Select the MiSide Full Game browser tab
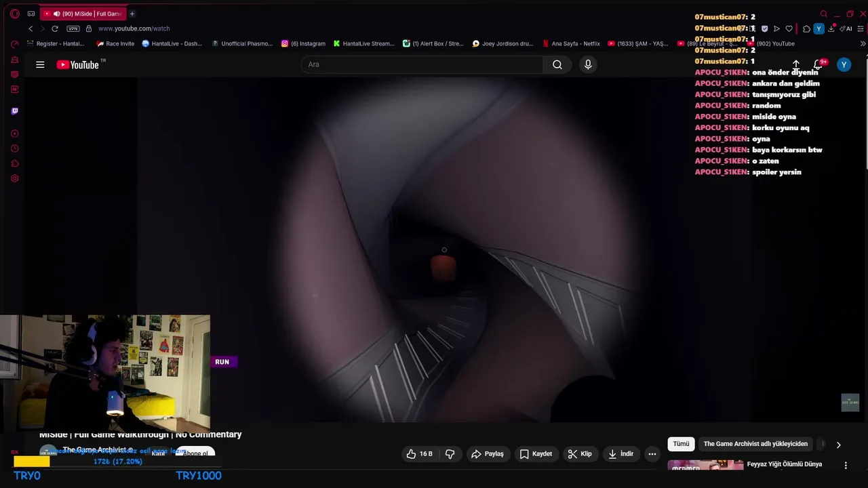868x488 pixels. coord(82,14)
